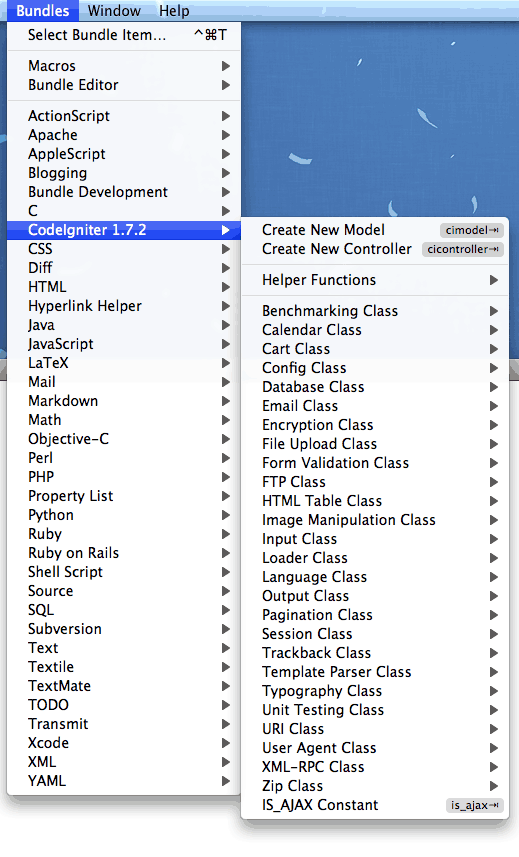519x857 pixels.
Task: Click the cicontroller tab trigger badge
Action: click(462, 249)
